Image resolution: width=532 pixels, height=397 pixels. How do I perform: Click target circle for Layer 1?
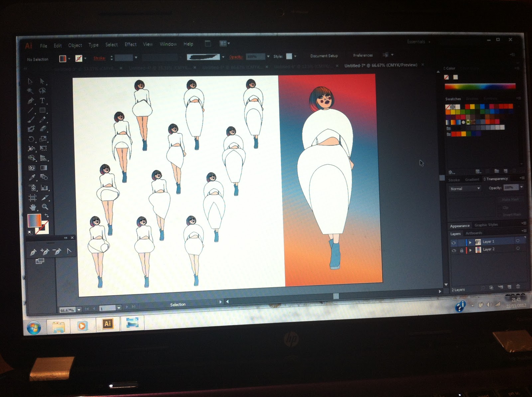coord(518,241)
